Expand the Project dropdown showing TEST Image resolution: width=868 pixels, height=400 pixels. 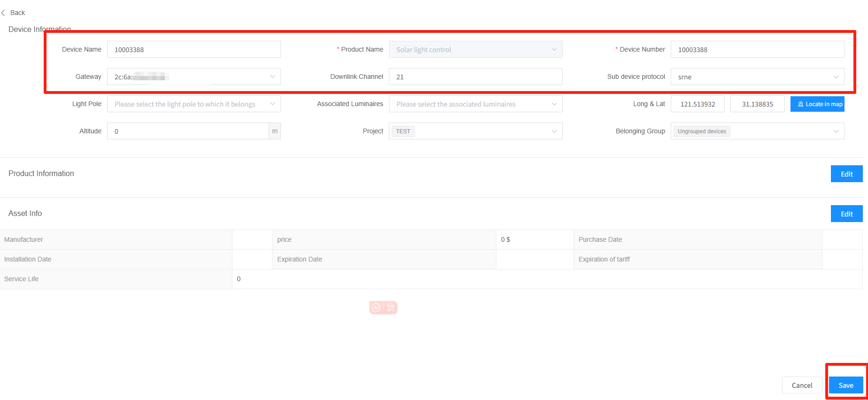[475, 131]
